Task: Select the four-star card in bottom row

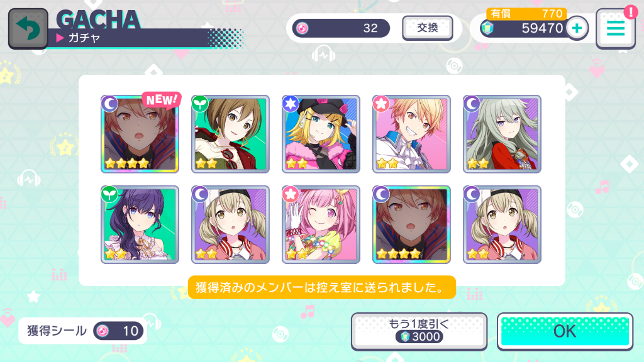Action: (x=411, y=224)
